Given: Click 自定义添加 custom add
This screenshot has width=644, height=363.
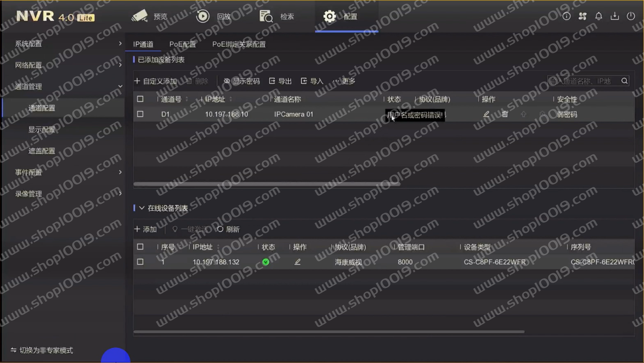Looking at the screenshot, I should pos(155,81).
